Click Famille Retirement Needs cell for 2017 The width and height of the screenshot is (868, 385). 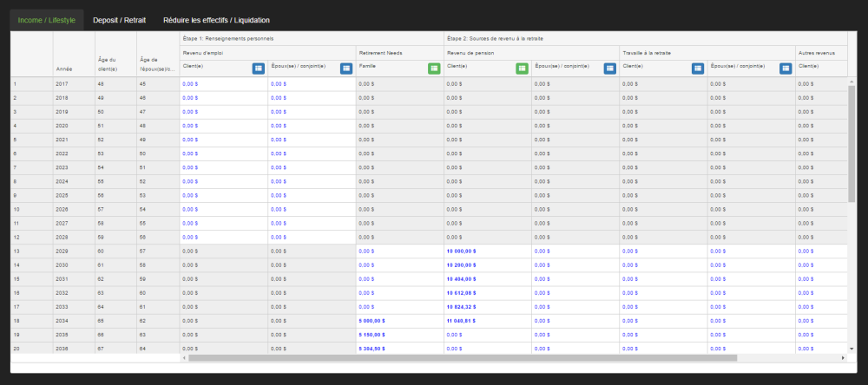[x=399, y=84]
